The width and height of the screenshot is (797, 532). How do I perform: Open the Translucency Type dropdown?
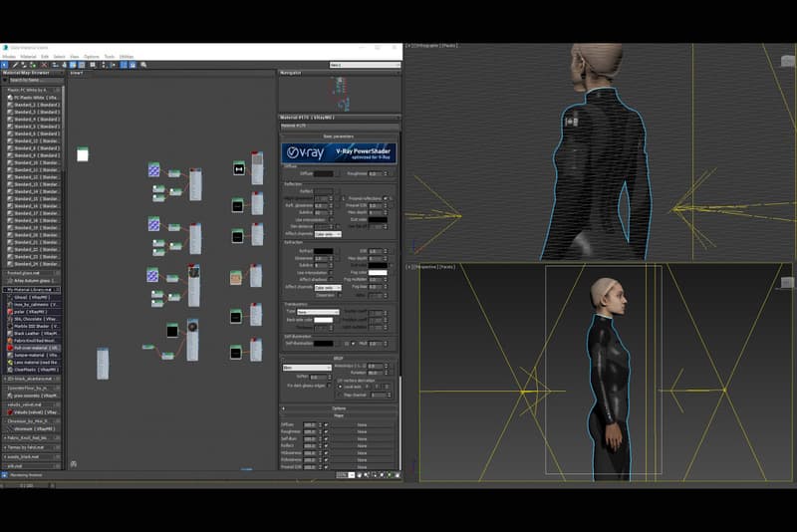pos(318,312)
